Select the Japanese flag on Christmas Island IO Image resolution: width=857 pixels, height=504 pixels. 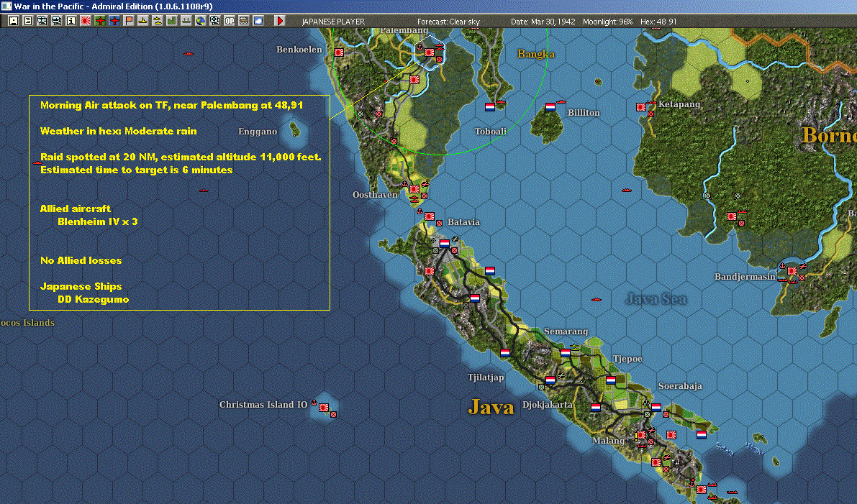tap(323, 408)
